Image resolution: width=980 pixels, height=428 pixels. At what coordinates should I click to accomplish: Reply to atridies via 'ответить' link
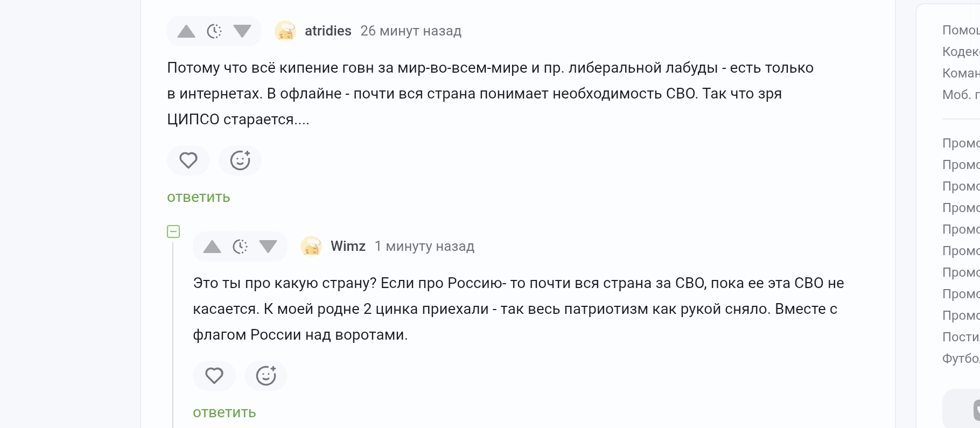[199, 198]
